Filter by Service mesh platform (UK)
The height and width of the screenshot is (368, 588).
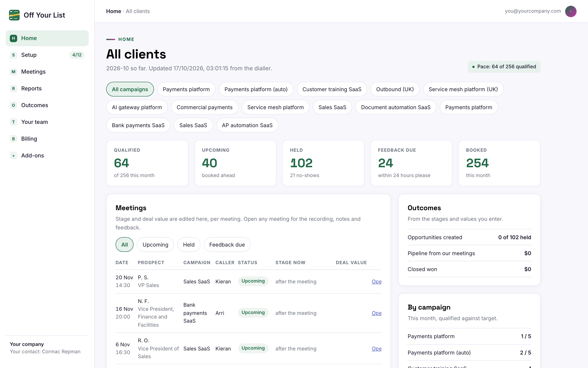[x=463, y=89]
